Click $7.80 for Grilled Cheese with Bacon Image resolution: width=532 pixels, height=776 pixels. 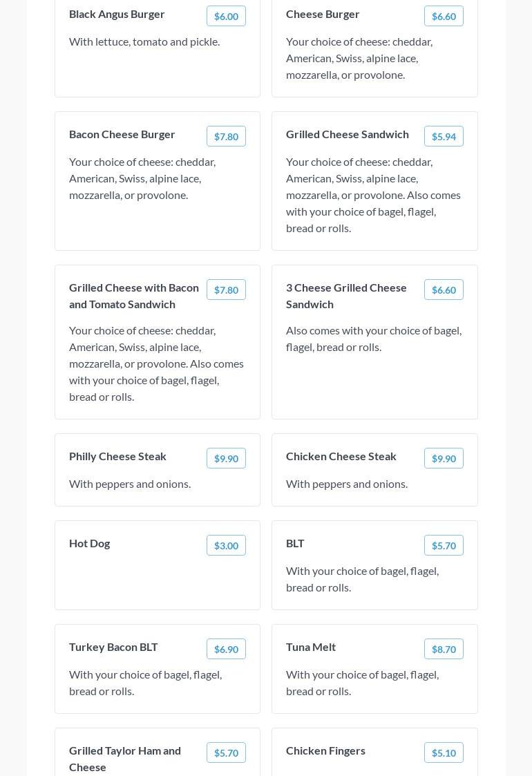pos(226,290)
